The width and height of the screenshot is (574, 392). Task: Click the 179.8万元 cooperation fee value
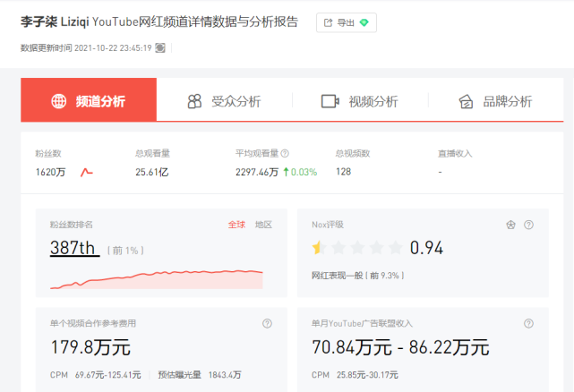(x=90, y=347)
